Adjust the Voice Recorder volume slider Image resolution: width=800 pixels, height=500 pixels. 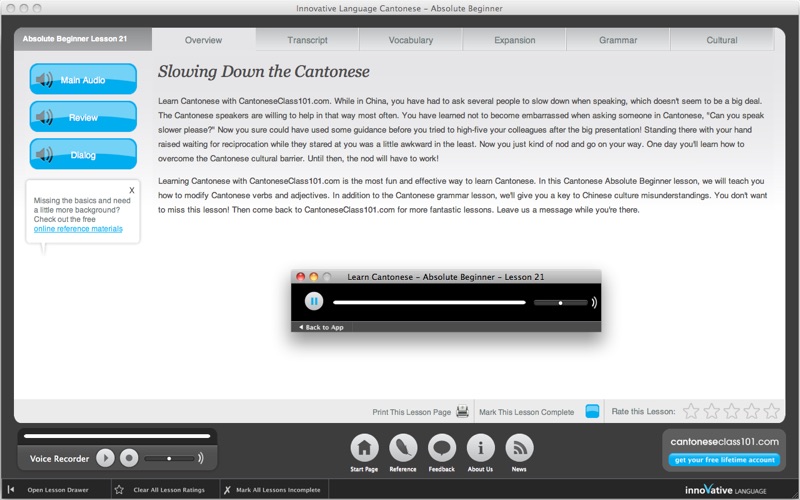point(169,458)
